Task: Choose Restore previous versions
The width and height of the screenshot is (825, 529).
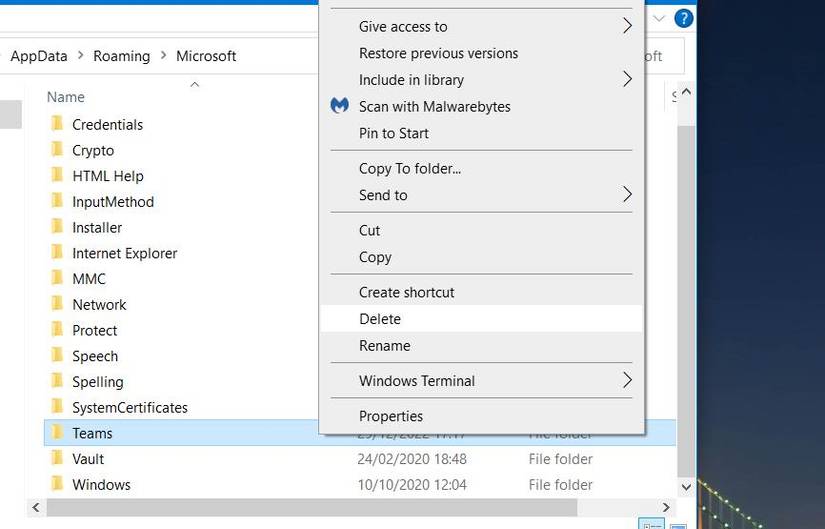Action: coord(481,53)
